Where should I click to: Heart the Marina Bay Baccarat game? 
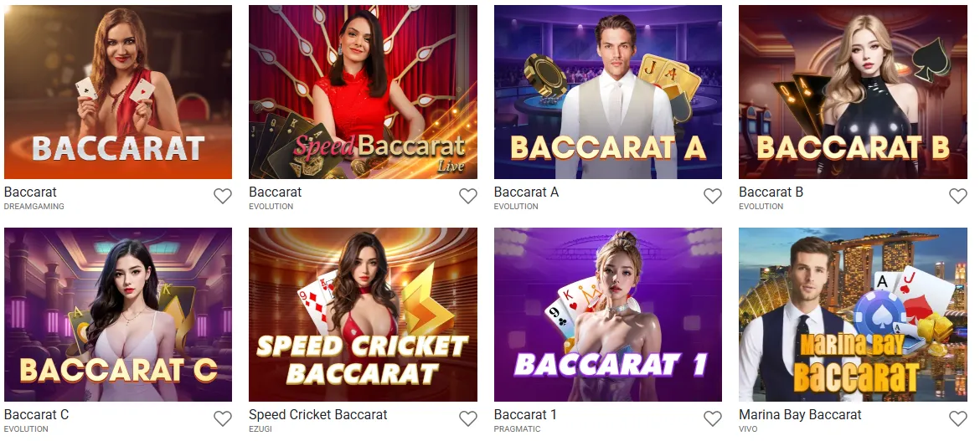click(958, 418)
